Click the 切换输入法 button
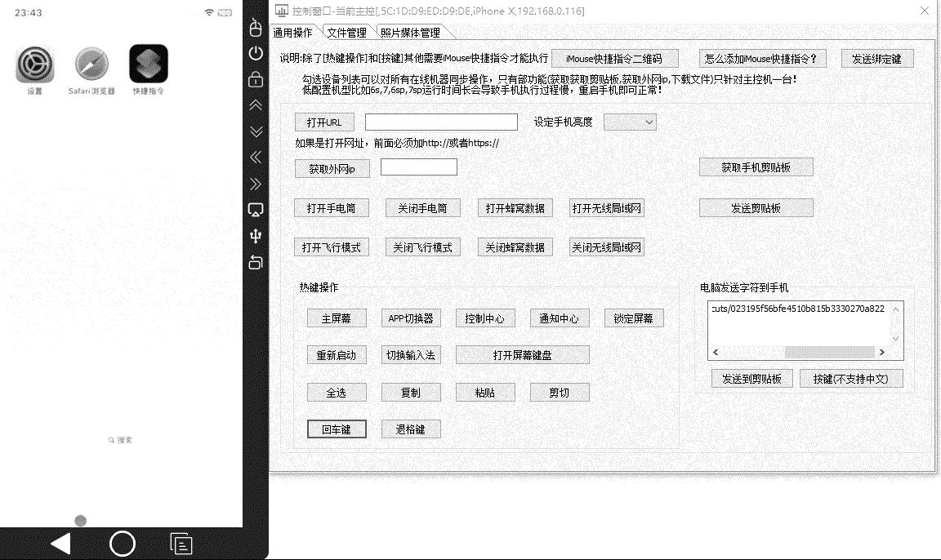The width and height of the screenshot is (941, 560). pyautogui.click(x=411, y=355)
